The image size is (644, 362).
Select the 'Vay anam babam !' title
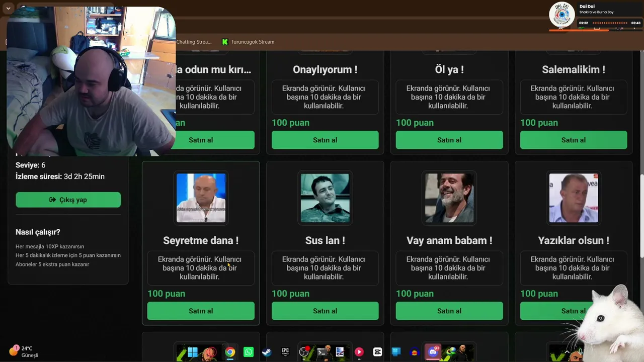click(449, 240)
